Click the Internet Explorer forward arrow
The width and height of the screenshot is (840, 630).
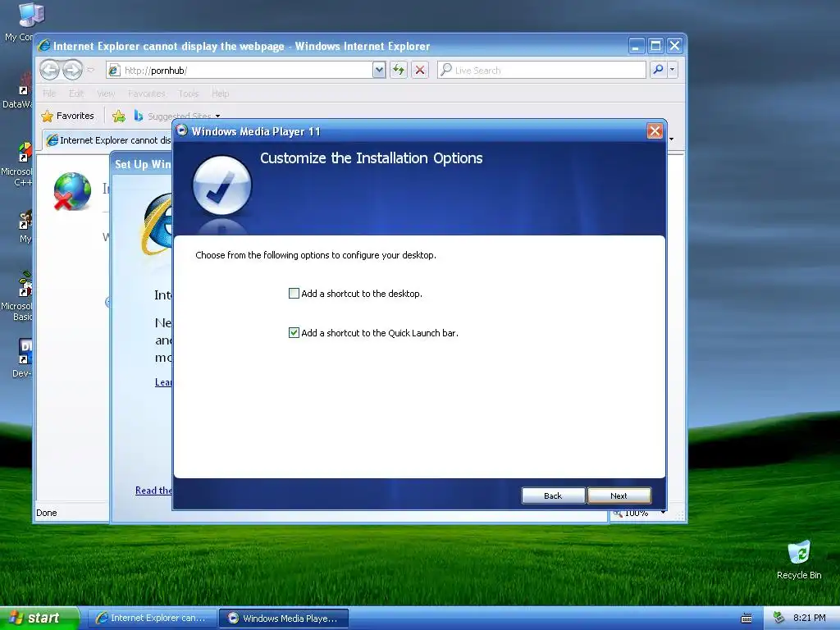coord(72,70)
